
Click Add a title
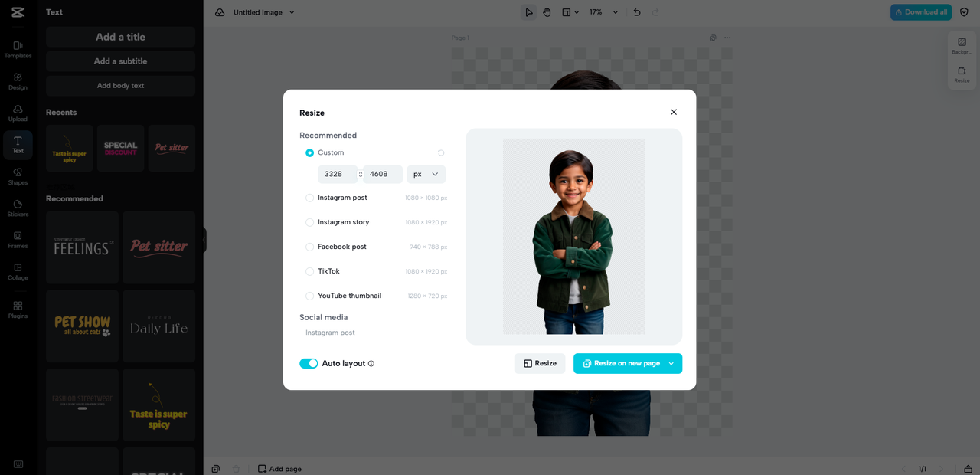[120, 37]
